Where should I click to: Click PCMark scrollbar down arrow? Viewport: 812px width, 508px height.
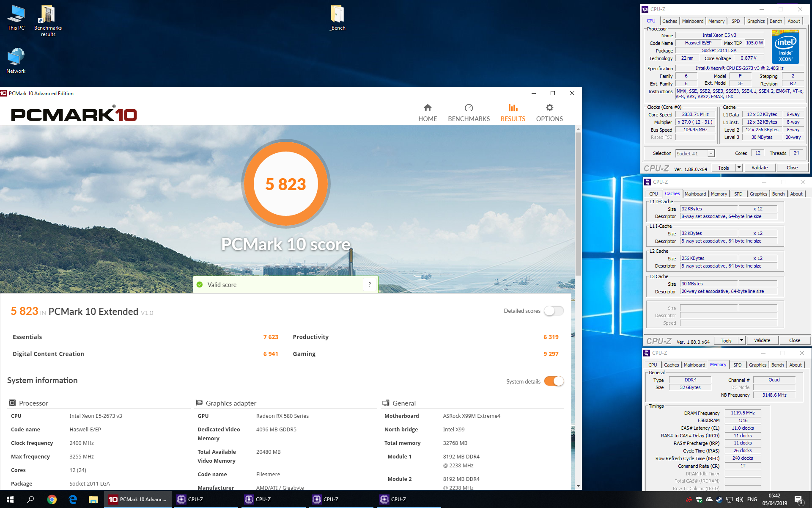pos(578,486)
